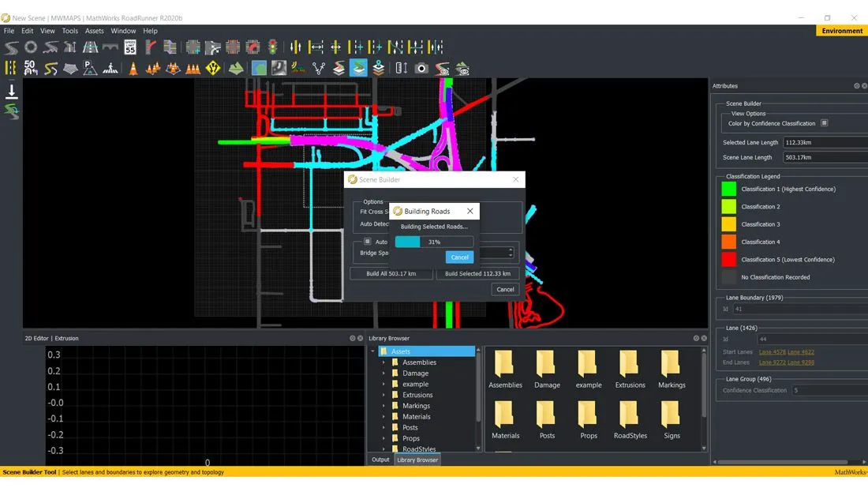Open the Tools menu
This screenshot has width=868, height=488.
(x=69, y=31)
